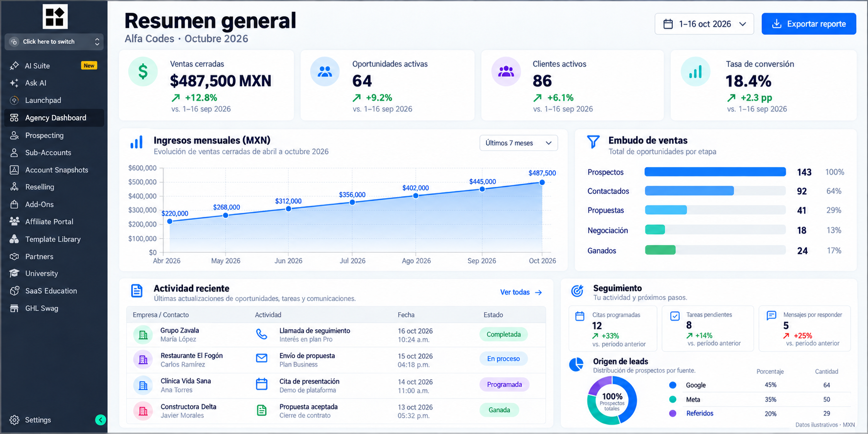Click the phone icon for Llamada de seguimiento
This screenshot has height=434, width=868.
[262, 334]
